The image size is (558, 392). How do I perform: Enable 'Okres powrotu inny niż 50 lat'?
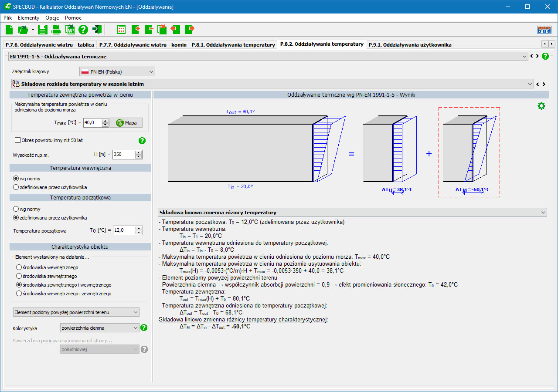pos(18,140)
